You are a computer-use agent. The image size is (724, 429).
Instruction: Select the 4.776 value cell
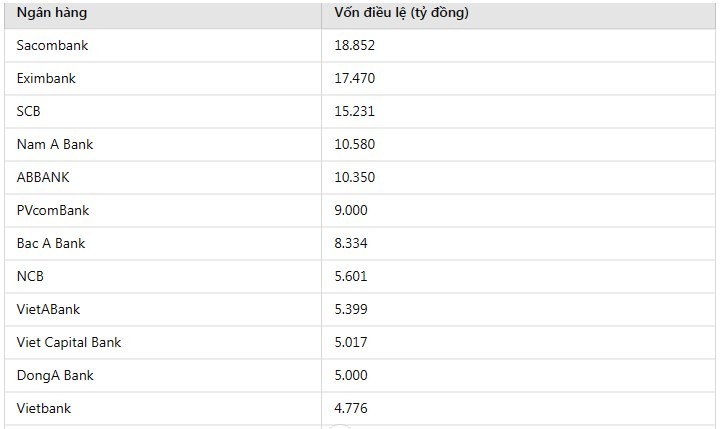pyautogui.click(x=351, y=408)
